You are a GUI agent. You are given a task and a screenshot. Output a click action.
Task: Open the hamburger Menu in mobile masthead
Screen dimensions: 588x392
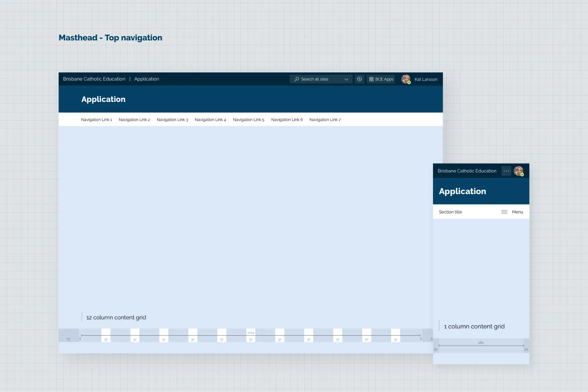(504, 212)
